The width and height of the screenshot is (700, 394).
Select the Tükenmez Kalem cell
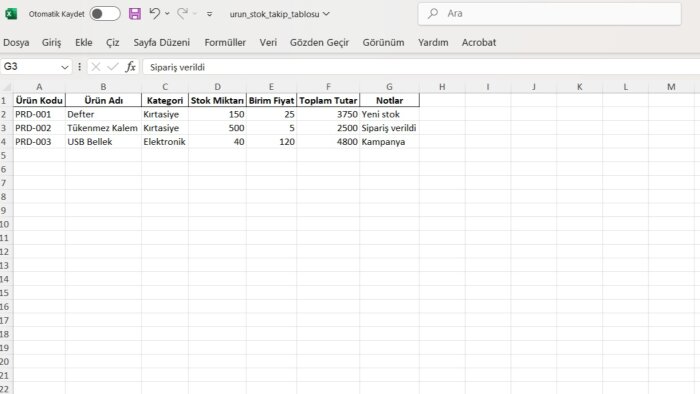click(x=104, y=128)
